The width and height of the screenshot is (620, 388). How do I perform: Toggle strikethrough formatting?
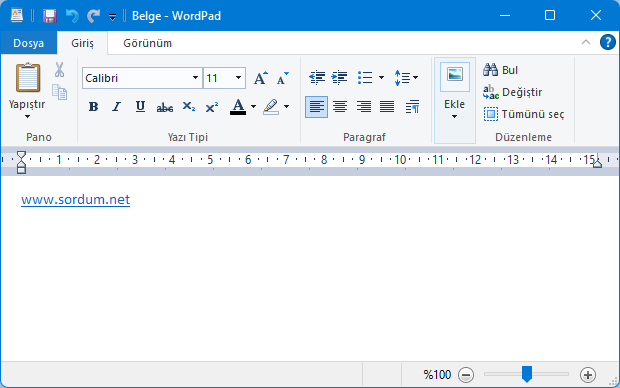point(164,107)
